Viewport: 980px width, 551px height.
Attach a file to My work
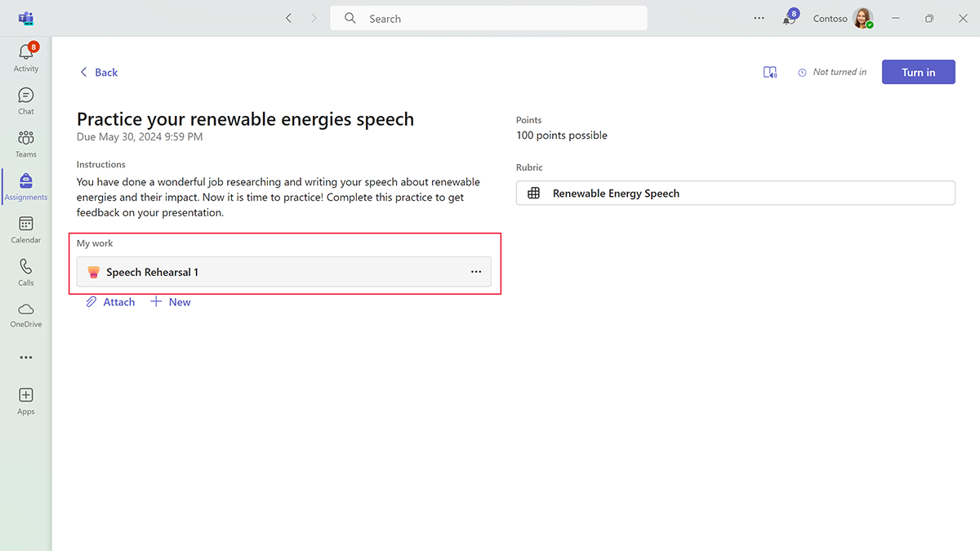pyautogui.click(x=109, y=301)
